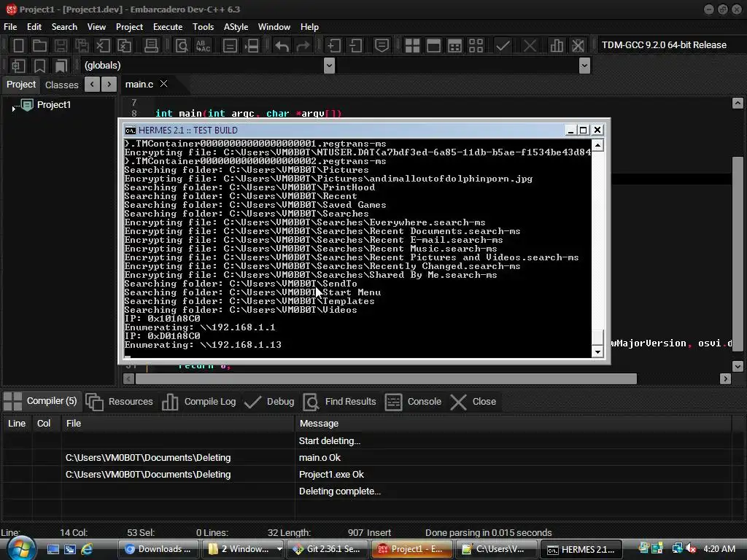Expand the Project1 tree node

[x=13, y=109]
